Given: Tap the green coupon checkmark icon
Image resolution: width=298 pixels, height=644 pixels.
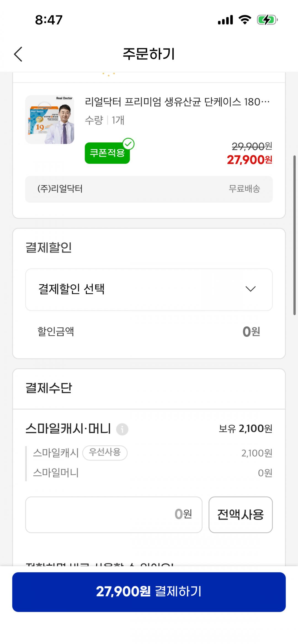Looking at the screenshot, I should pos(128,144).
